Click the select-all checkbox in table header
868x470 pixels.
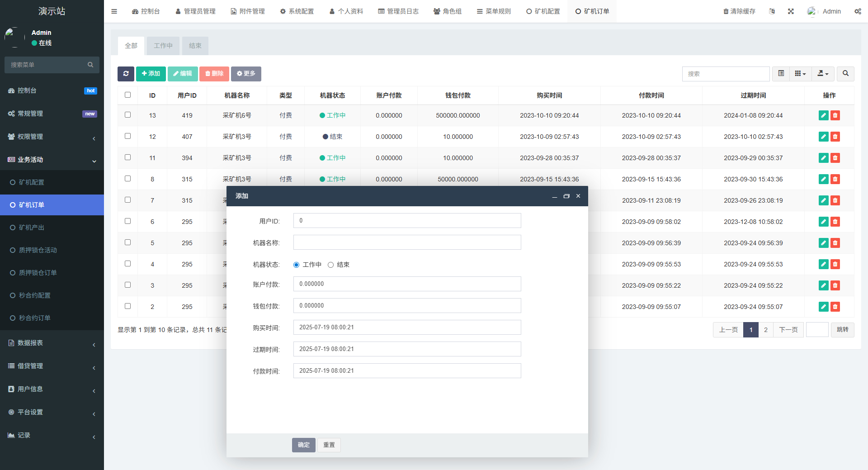click(128, 95)
